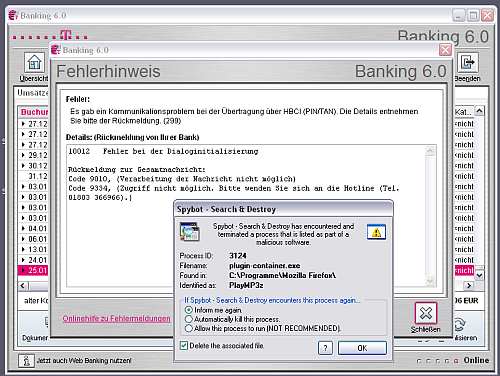This screenshot has height=376, width=500.
Task: Click the Spybot warning triangle icon
Action: [376, 232]
